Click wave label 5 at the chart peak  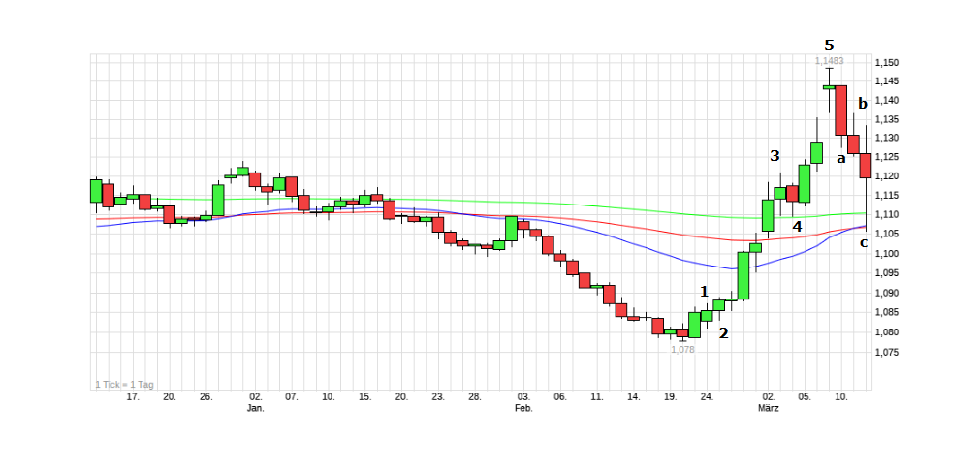pyautogui.click(x=828, y=45)
